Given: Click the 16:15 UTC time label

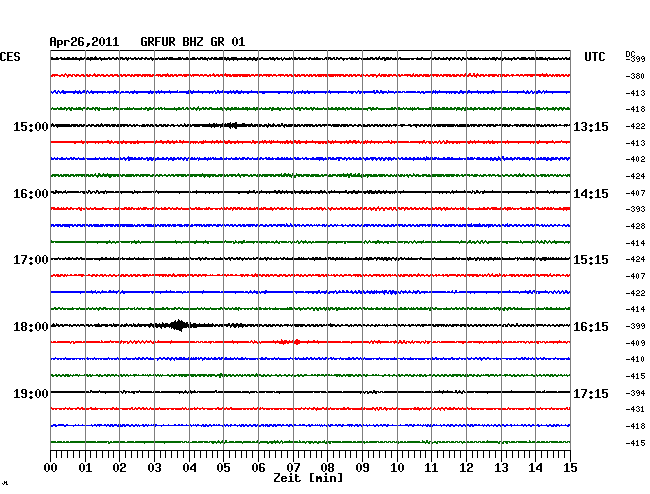Looking at the screenshot, I should coord(591,327).
